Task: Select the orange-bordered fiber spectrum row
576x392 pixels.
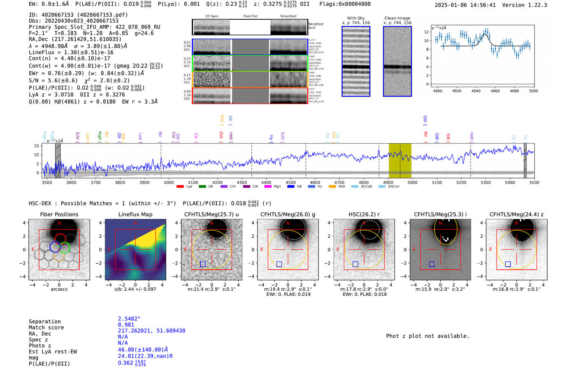Action: pos(250,79)
